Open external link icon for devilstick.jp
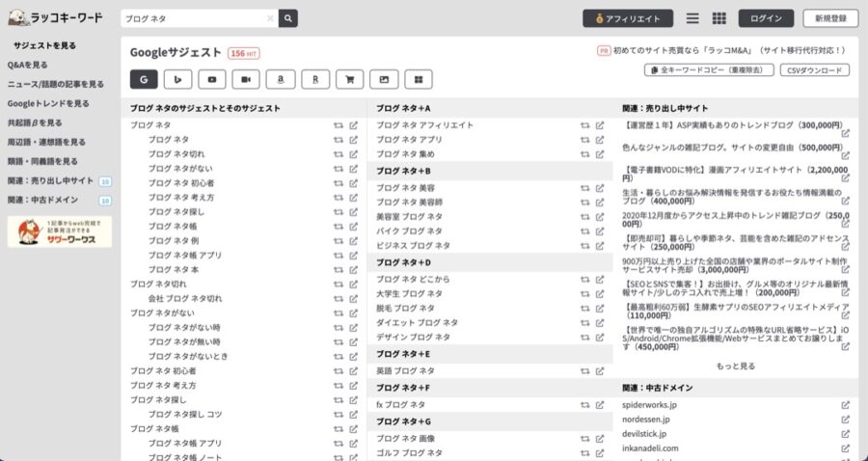The image size is (868, 461). 845,434
